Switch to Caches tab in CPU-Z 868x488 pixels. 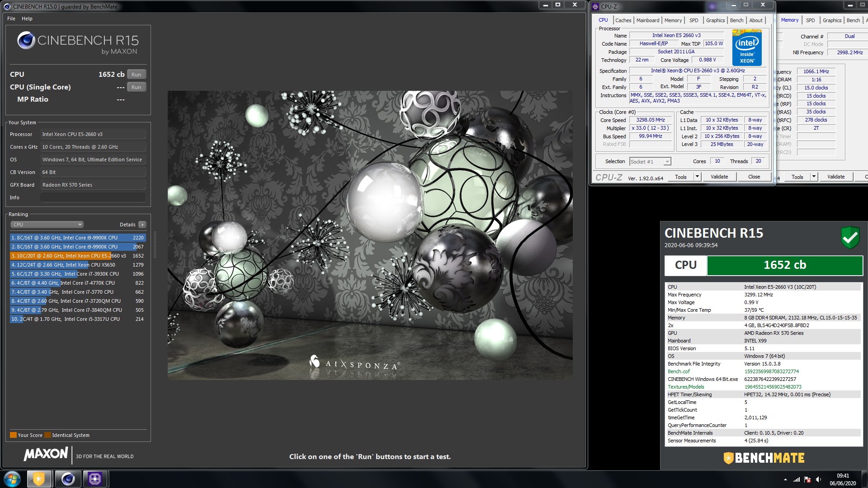(x=623, y=20)
